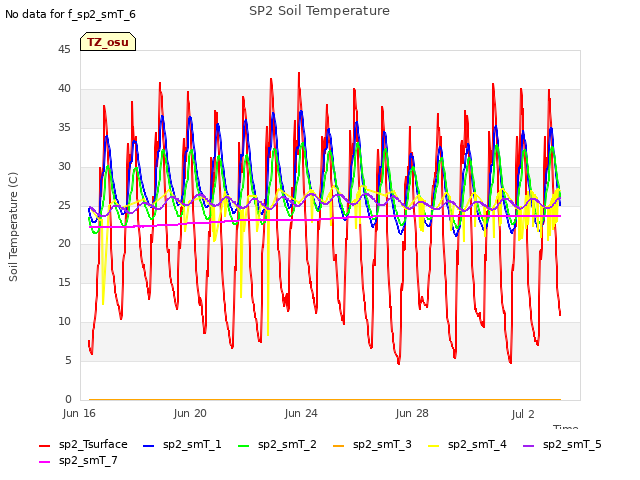This screenshot has height=480, width=640.
Task: Click the 40 y-axis tick label
Action: (64, 89)
